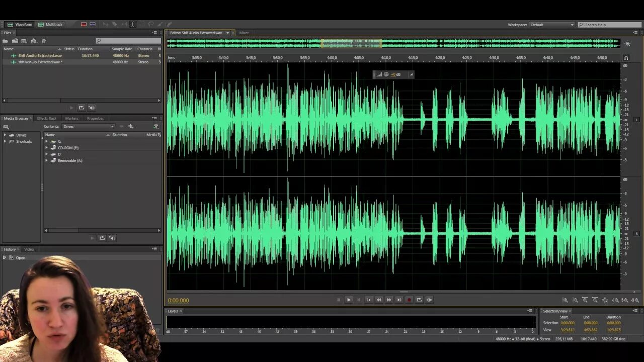The height and width of the screenshot is (362, 644).
Task: Click timeline ruler at 4:00,0
Action: 332,58
